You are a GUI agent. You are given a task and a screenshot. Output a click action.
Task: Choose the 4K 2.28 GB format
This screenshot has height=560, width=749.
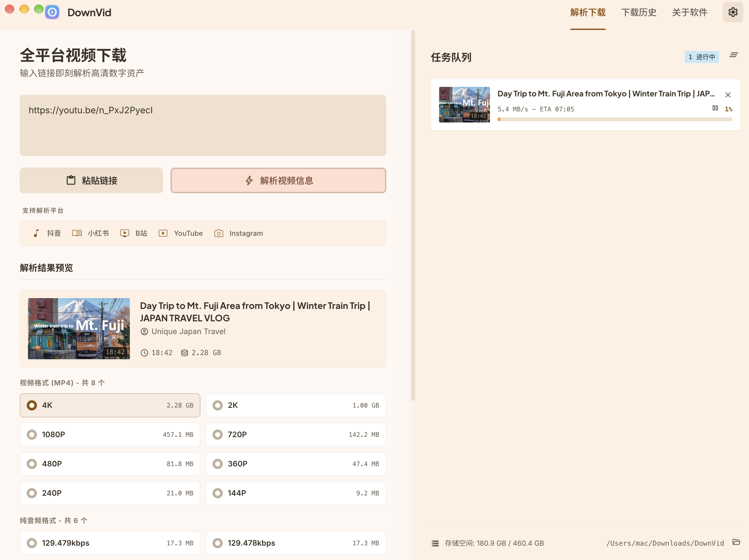click(110, 405)
